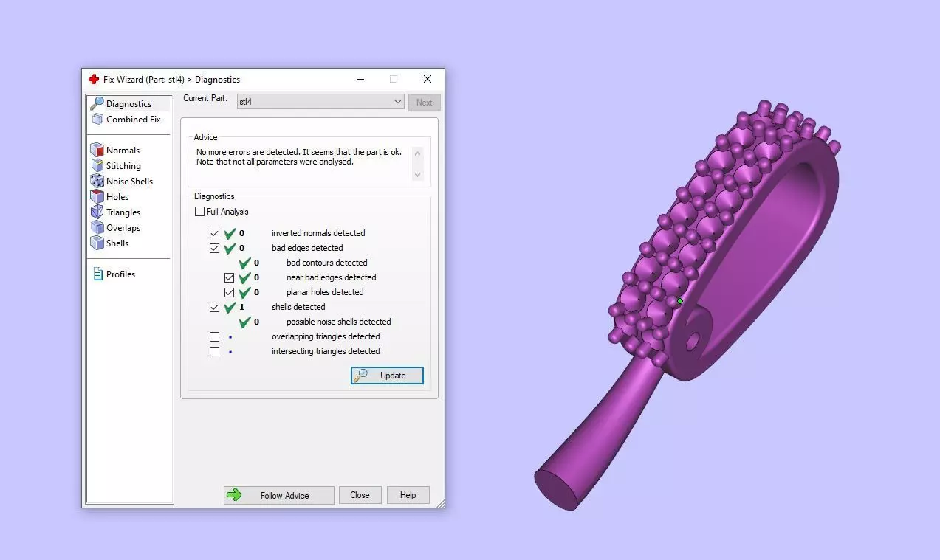Click the Update button
The width and height of the screenshot is (940, 560).
coord(387,376)
